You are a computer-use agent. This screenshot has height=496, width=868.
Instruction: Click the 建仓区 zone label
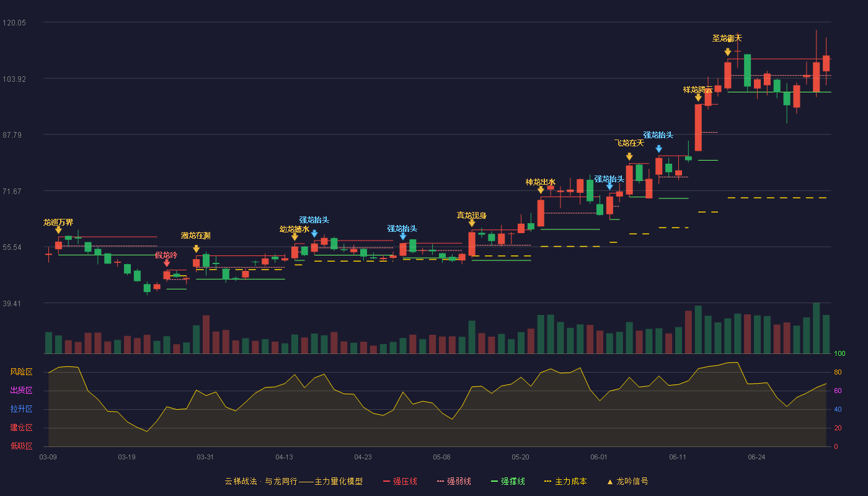[x=21, y=428]
